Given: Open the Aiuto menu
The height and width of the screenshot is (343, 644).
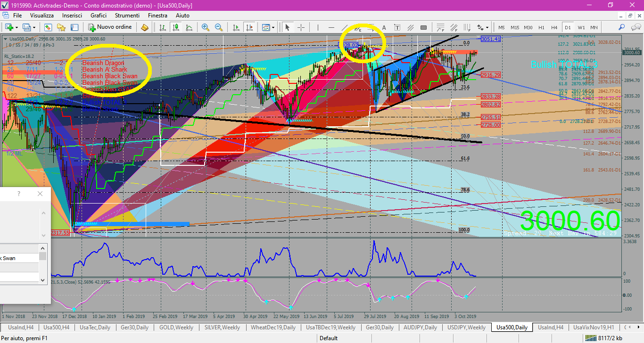Looking at the screenshot, I should point(182,16).
